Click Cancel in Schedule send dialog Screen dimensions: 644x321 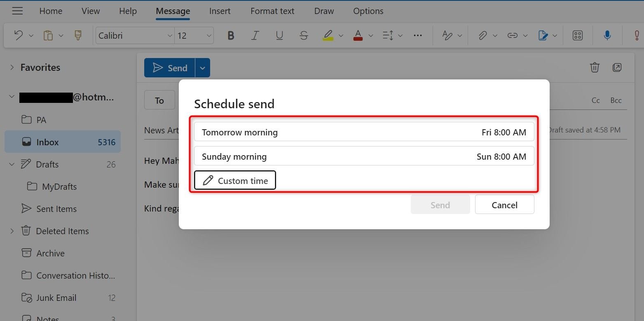tap(505, 205)
